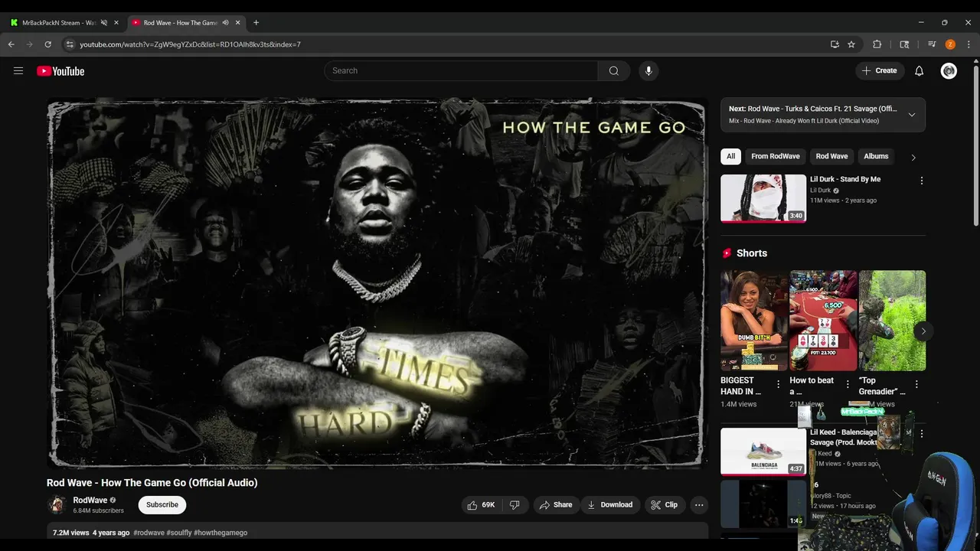Open YouTube notifications bell
The height and width of the screenshot is (551, 980).
pyautogui.click(x=919, y=70)
